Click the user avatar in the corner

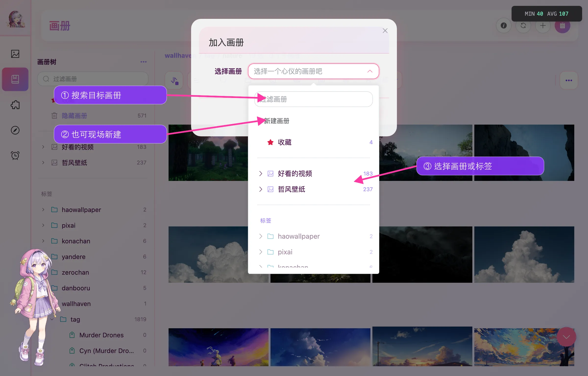click(16, 19)
